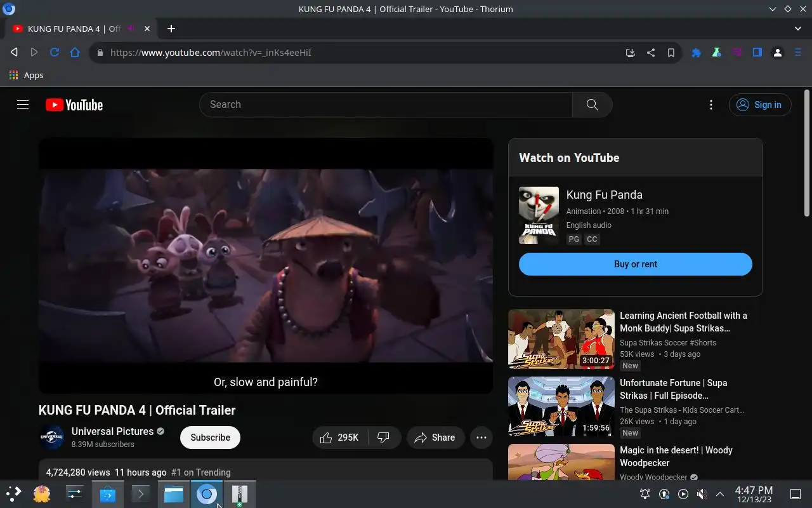Bookmark this page
Image resolution: width=812 pixels, height=508 pixels.
671,53
